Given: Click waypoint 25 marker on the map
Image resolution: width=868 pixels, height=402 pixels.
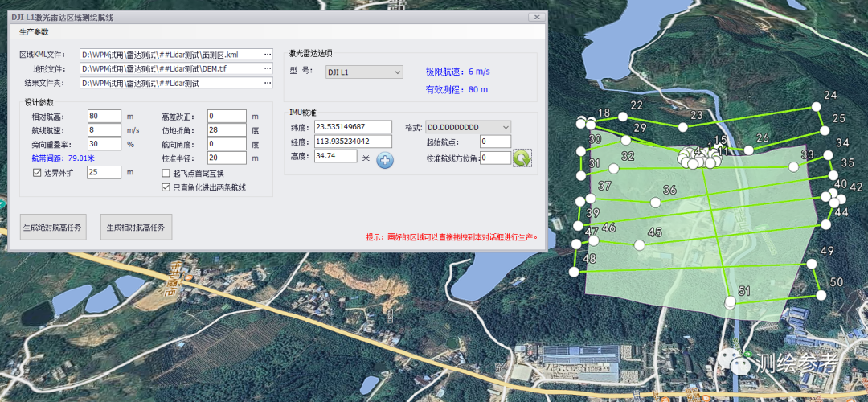Looking at the screenshot, I should point(825,131).
